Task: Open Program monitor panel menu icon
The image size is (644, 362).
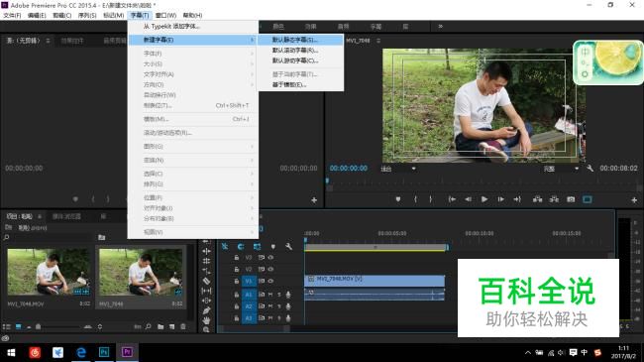Action: (x=378, y=41)
